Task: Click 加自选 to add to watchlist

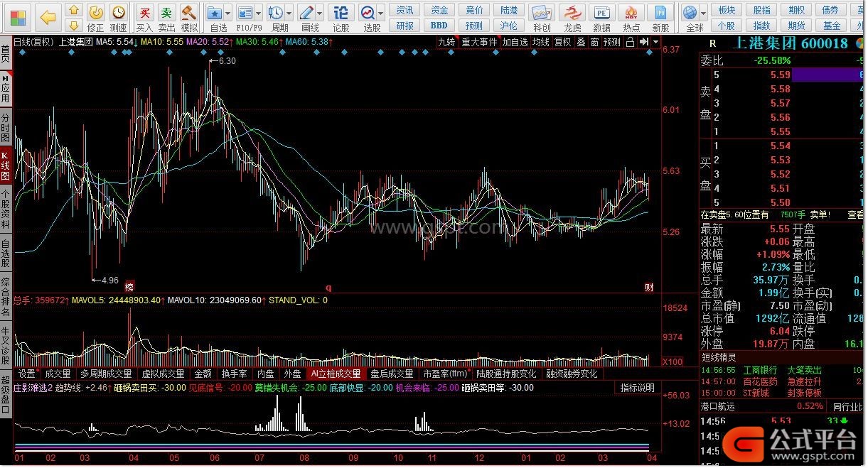Action: 515,42
